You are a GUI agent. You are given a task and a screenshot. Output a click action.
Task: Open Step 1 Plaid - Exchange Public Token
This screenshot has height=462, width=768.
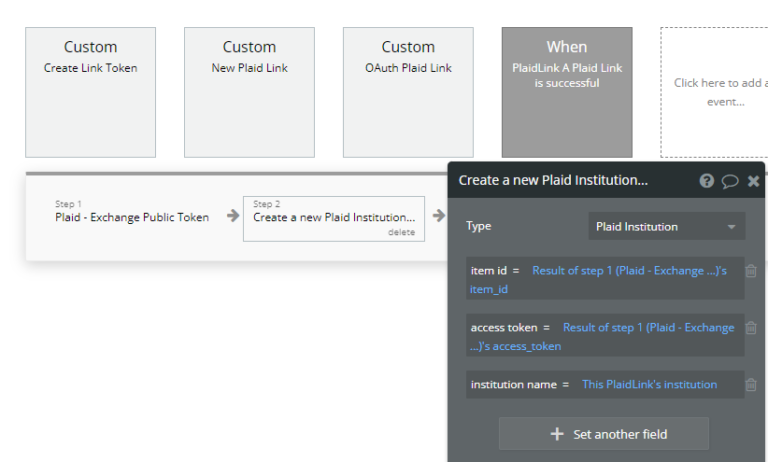point(132,212)
